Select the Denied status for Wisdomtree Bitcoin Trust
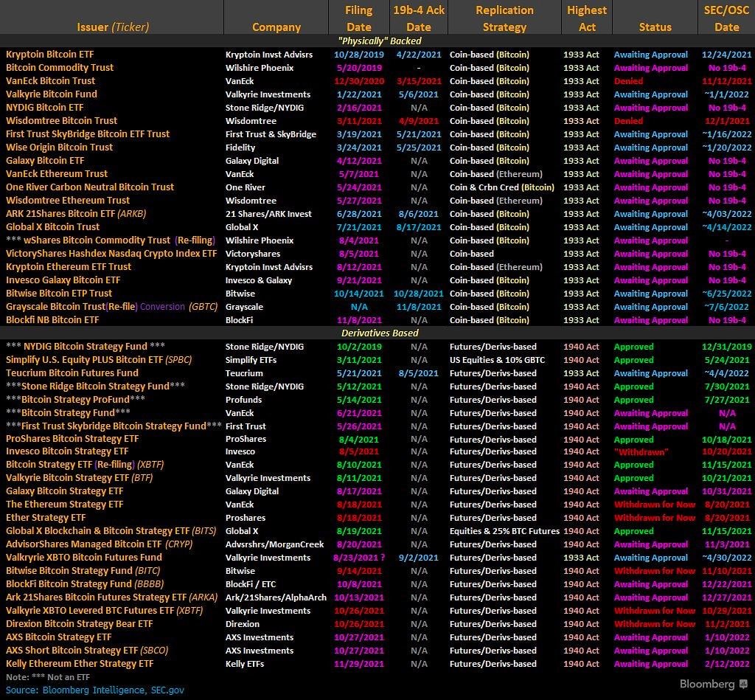Screen dimensions: 755x700 point(628,120)
